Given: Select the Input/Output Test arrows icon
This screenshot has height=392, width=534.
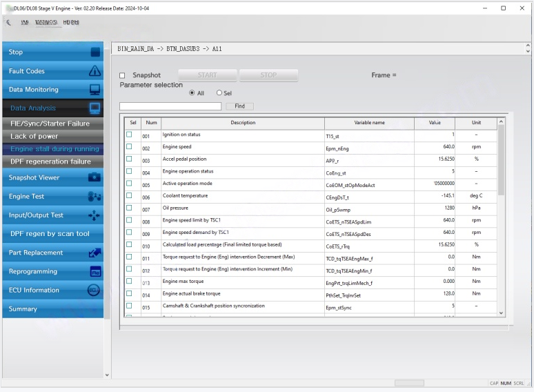Looking at the screenshot, I should pos(95,215).
